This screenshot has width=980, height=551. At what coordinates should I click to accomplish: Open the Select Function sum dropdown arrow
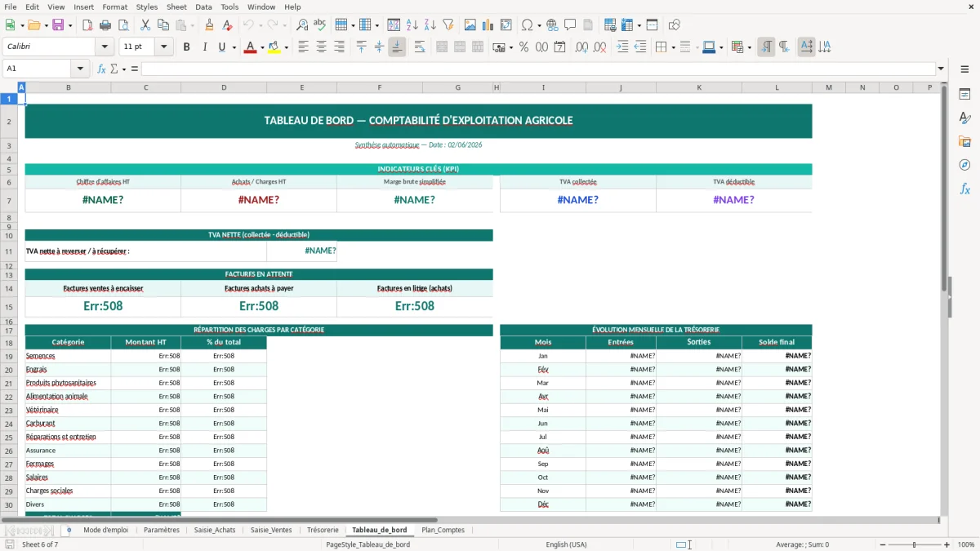124,69
